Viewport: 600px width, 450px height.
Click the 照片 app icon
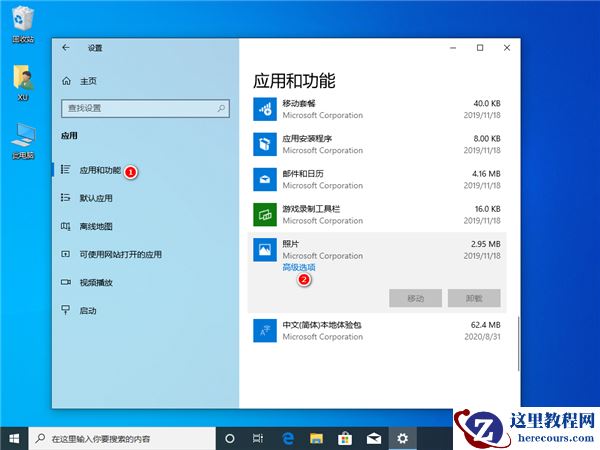(265, 250)
